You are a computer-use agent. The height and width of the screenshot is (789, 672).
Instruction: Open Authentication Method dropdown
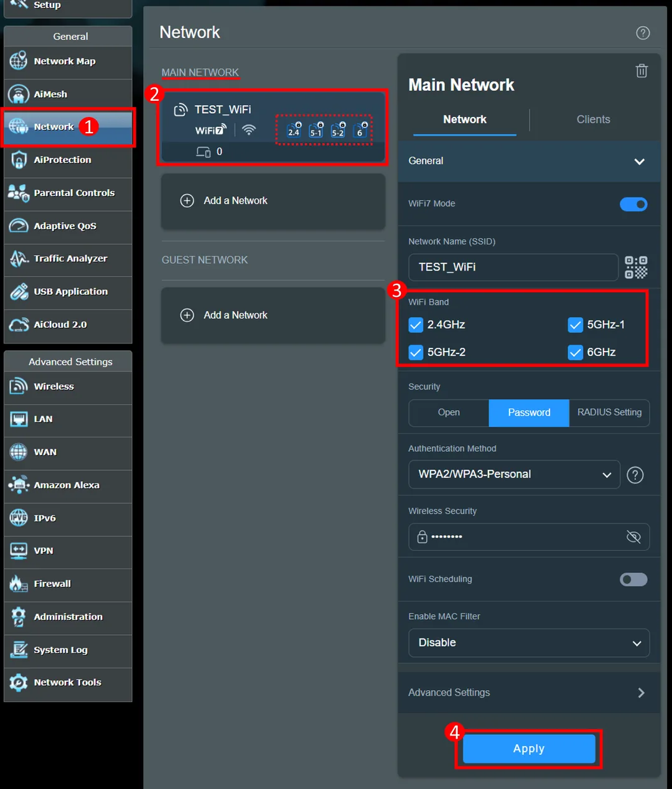coord(514,474)
